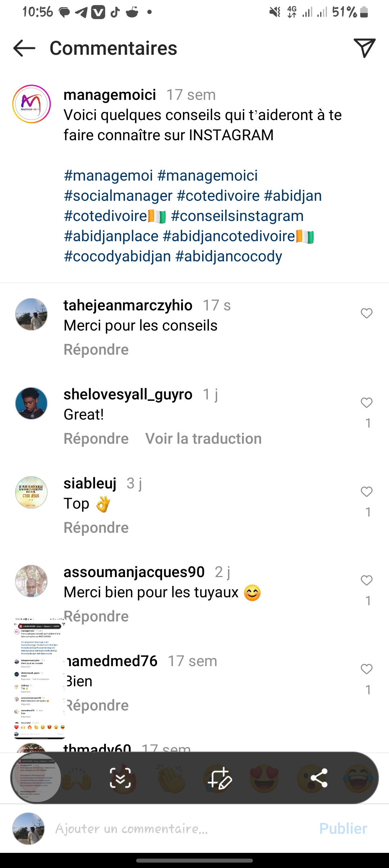Viewport: 389px width, 868px height.
Task: Reply to tahejeanmarczyhio's comment
Action: (x=96, y=350)
